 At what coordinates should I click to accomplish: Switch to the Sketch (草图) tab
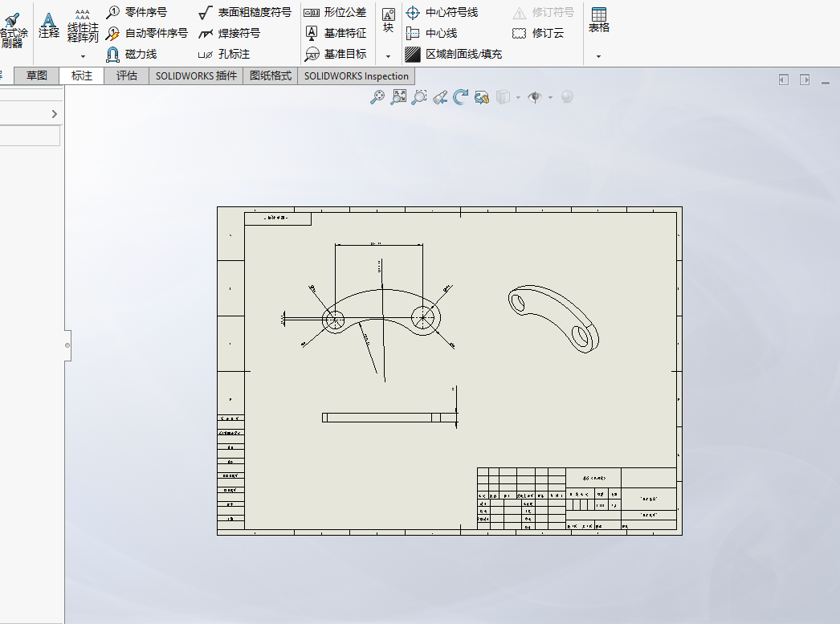pos(36,76)
